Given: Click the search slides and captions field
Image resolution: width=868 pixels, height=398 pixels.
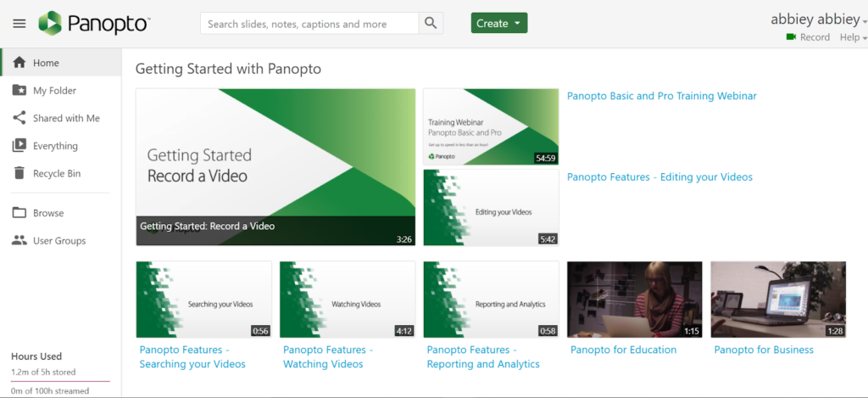Looking at the screenshot, I should [309, 23].
